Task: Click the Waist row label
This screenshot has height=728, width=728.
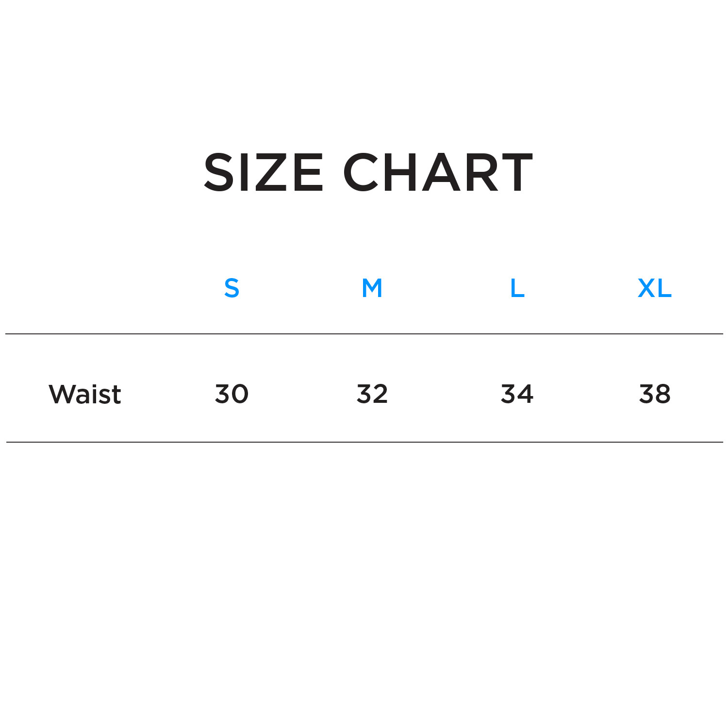Action: point(85,394)
